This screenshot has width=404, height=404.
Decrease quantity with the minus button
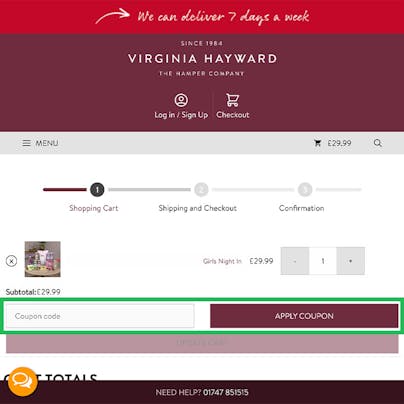pyautogui.click(x=295, y=261)
